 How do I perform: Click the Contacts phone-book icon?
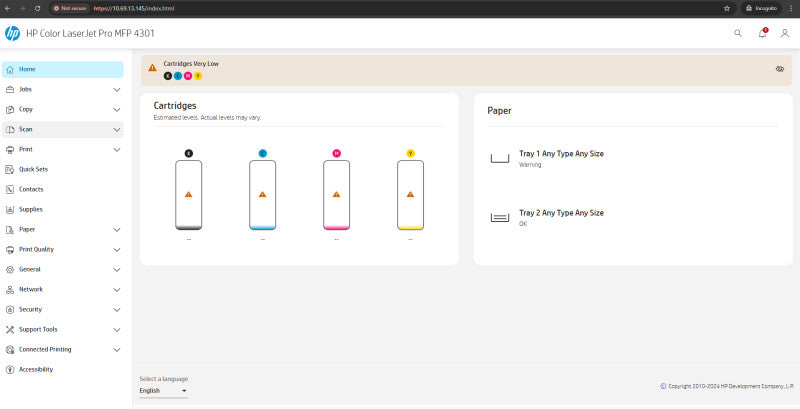(10, 189)
